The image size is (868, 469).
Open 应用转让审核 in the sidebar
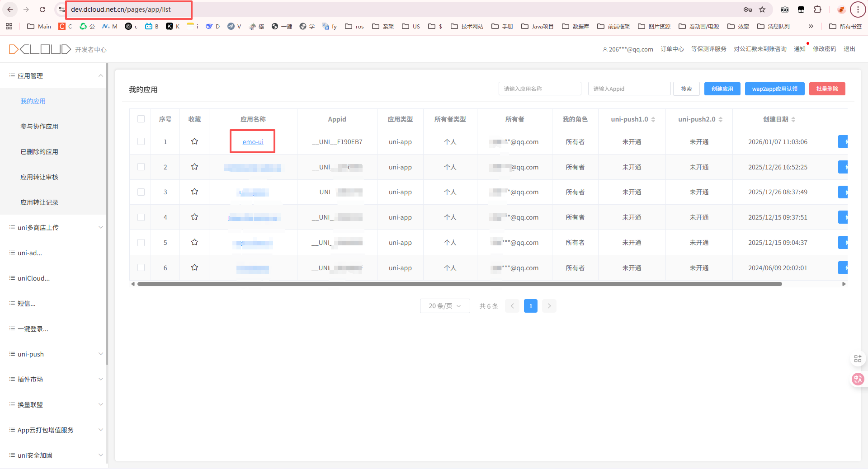[39, 177]
